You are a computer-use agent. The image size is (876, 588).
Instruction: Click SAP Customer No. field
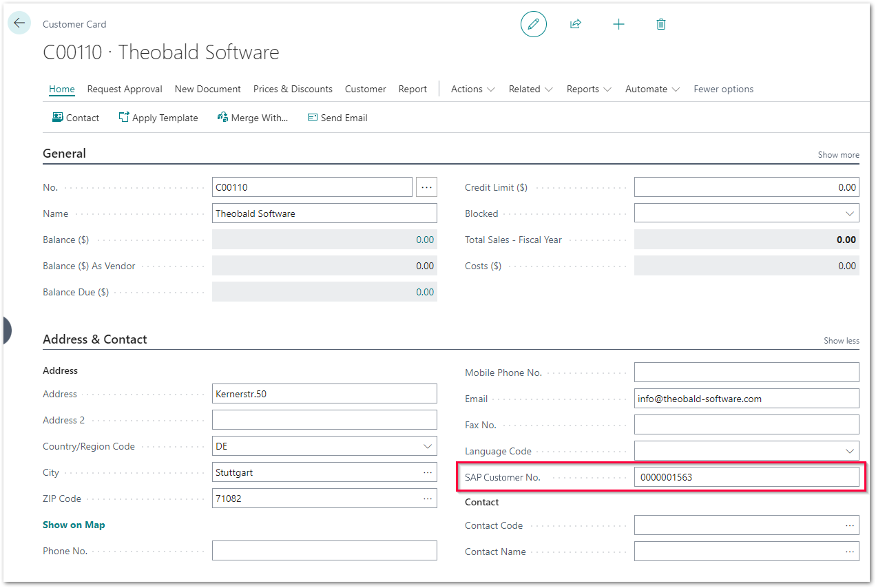(747, 477)
